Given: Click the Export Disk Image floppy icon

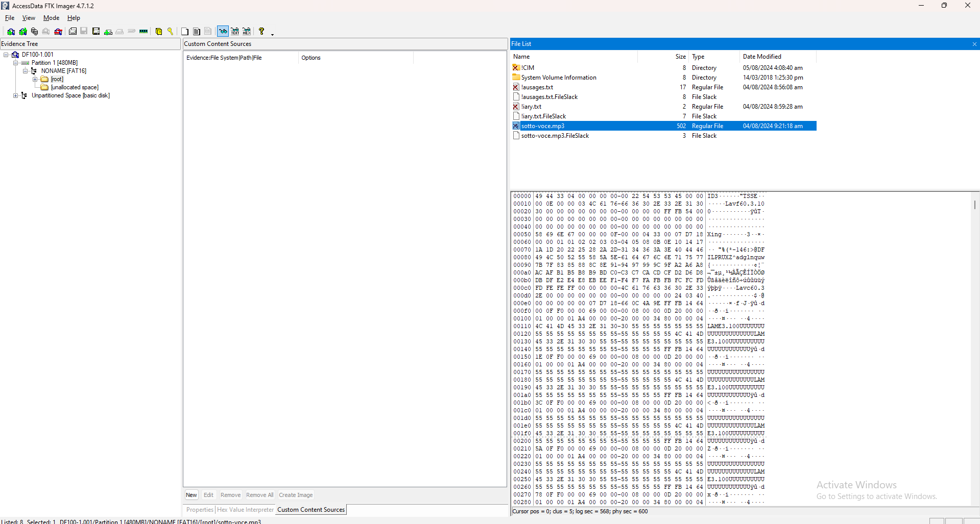Looking at the screenshot, I should coord(84,32).
